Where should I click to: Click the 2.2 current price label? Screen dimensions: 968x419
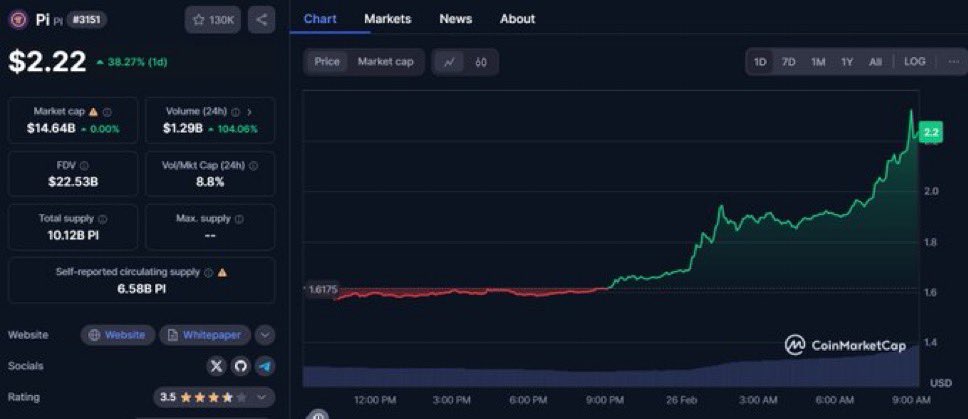(930, 133)
